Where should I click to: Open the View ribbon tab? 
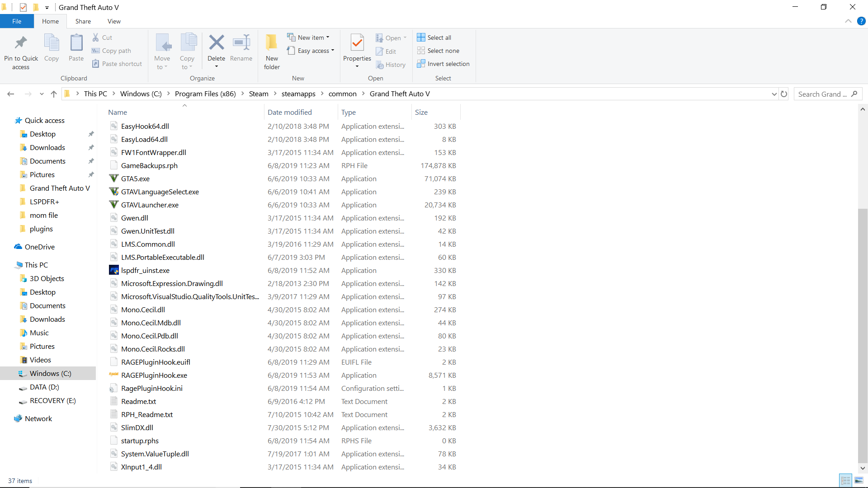[x=114, y=21]
